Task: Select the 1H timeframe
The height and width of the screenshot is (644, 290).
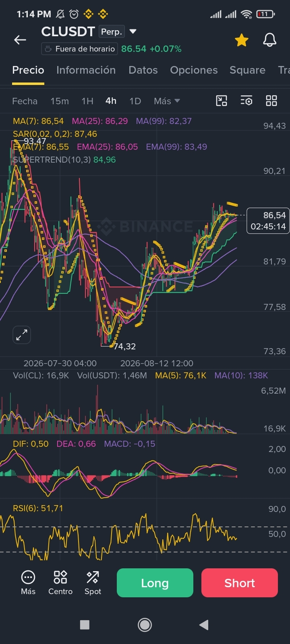Action: (x=87, y=101)
